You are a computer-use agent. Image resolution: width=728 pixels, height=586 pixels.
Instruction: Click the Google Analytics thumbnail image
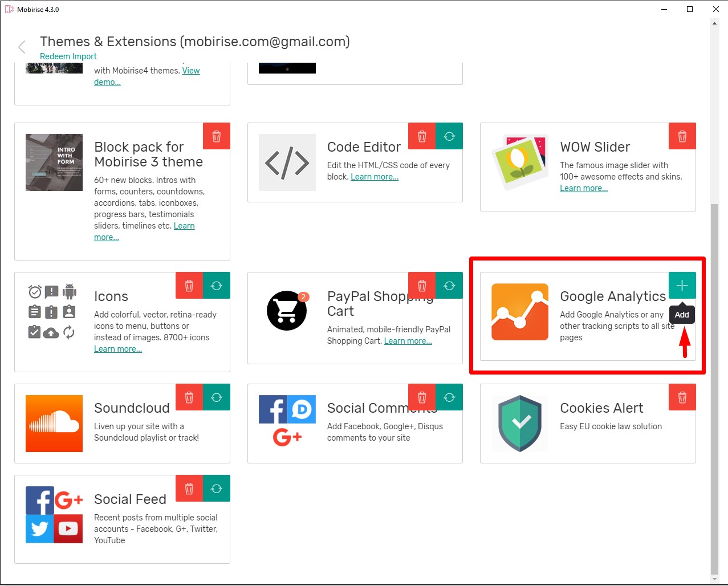[x=520, y=312]
